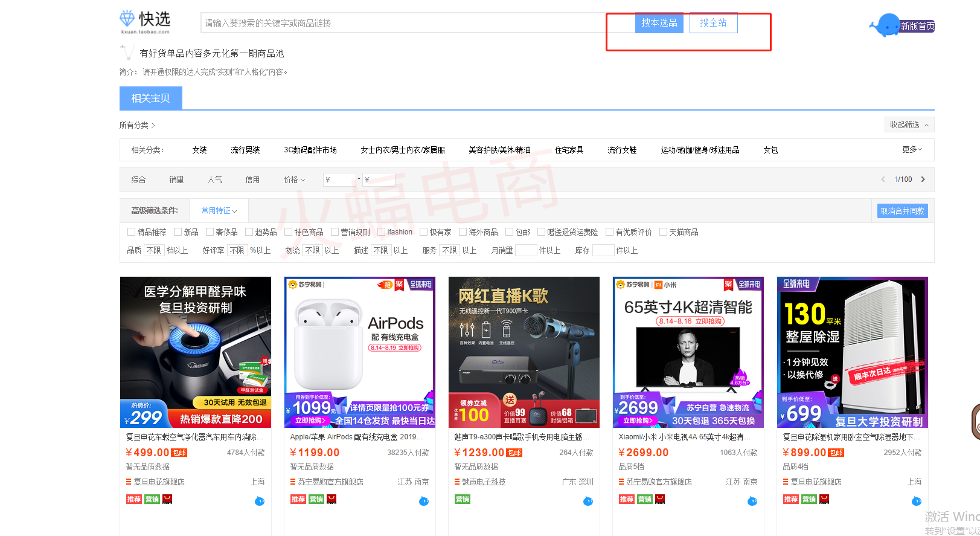The height and width of the screenshot is (536, 980).
Task: Check the 精品推荐 checkbox
Action: [131, 232]
